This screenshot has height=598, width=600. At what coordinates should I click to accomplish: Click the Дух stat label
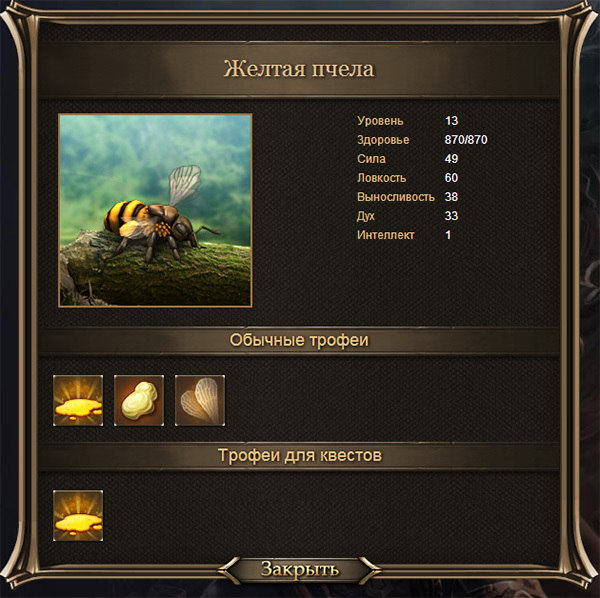point(365,216)
